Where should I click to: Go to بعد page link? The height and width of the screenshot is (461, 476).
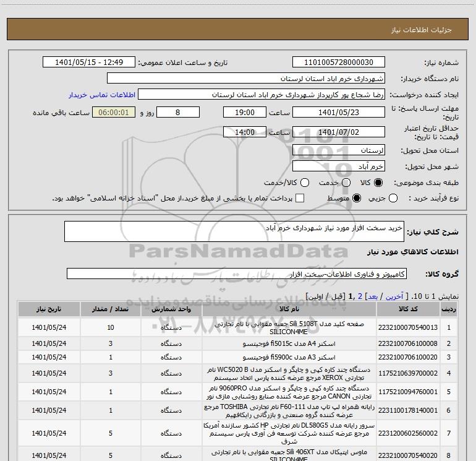coord(373,296)
